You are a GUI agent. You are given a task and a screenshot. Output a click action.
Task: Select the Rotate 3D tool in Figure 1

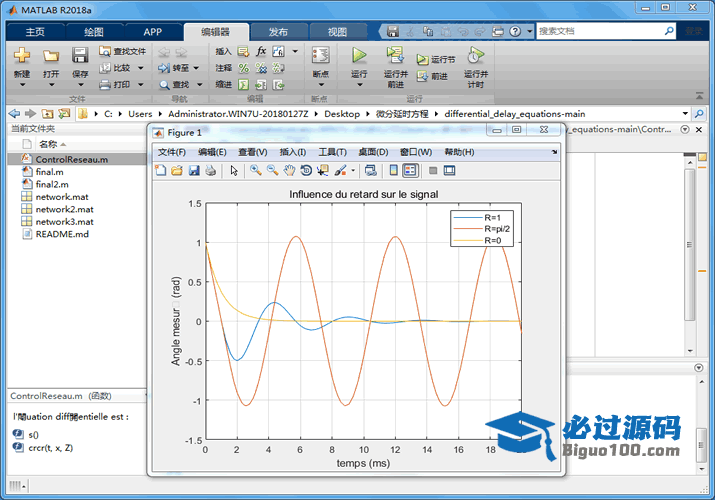306,170
